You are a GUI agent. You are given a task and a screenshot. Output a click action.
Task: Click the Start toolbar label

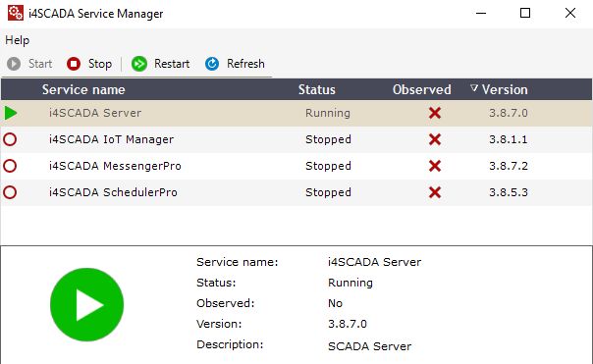coord(40,64)
